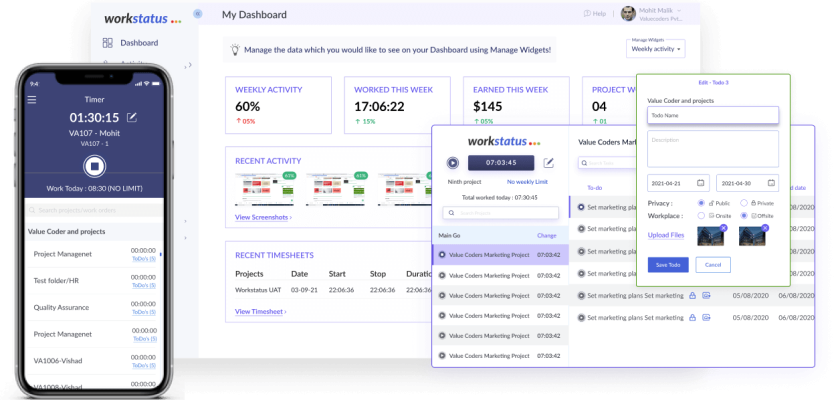Open the Dashboard menu item

pyautogui.click(x=139, y=43)
